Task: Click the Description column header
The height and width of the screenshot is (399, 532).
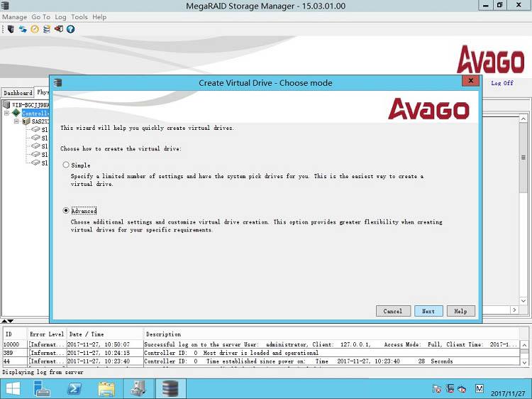Action: click(331, 334)
